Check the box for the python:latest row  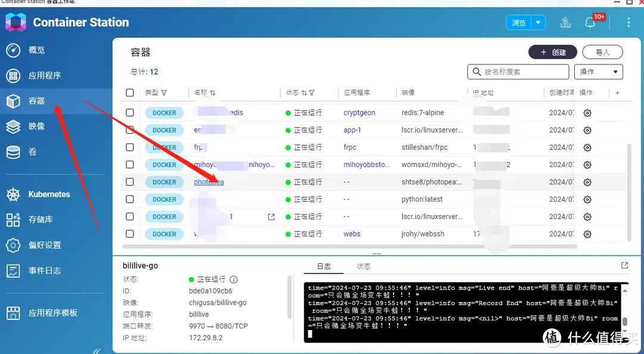(130, 199)
